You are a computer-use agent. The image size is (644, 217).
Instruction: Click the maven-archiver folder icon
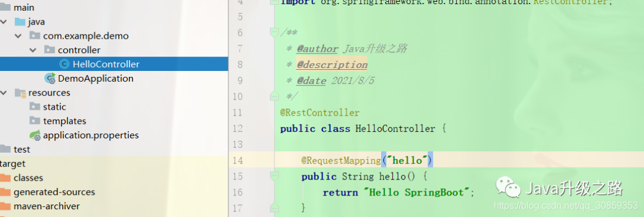coord(5,206)
